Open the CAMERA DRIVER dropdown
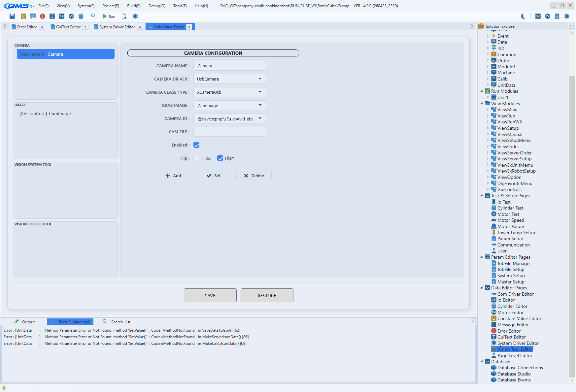This screenshot has width=576, height=392. pyautogui.click(x=229, y=79)
